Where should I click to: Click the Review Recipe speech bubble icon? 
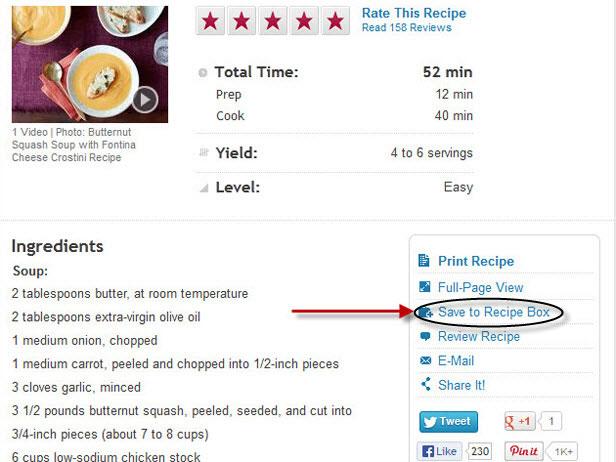(425, 336)
